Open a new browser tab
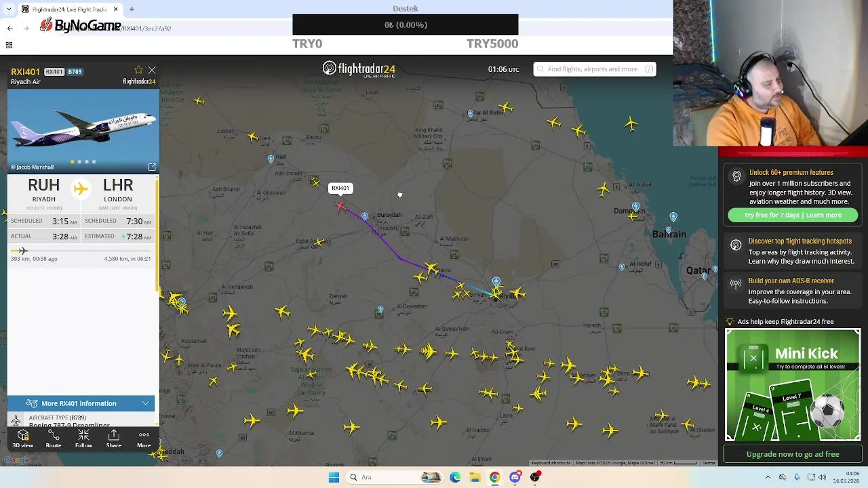The image size is (868, 488). click(x=132, y=9)
